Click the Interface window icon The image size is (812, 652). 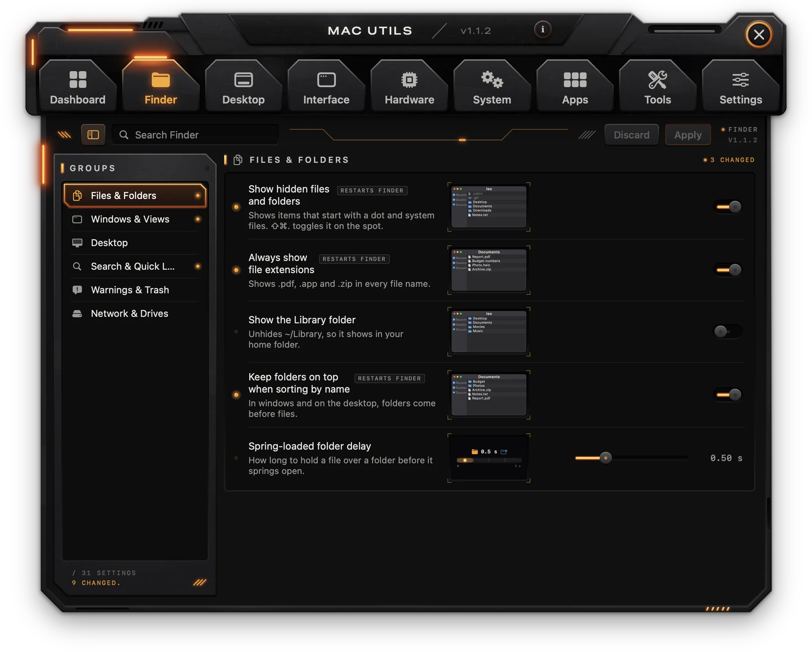tap(326, 80)
